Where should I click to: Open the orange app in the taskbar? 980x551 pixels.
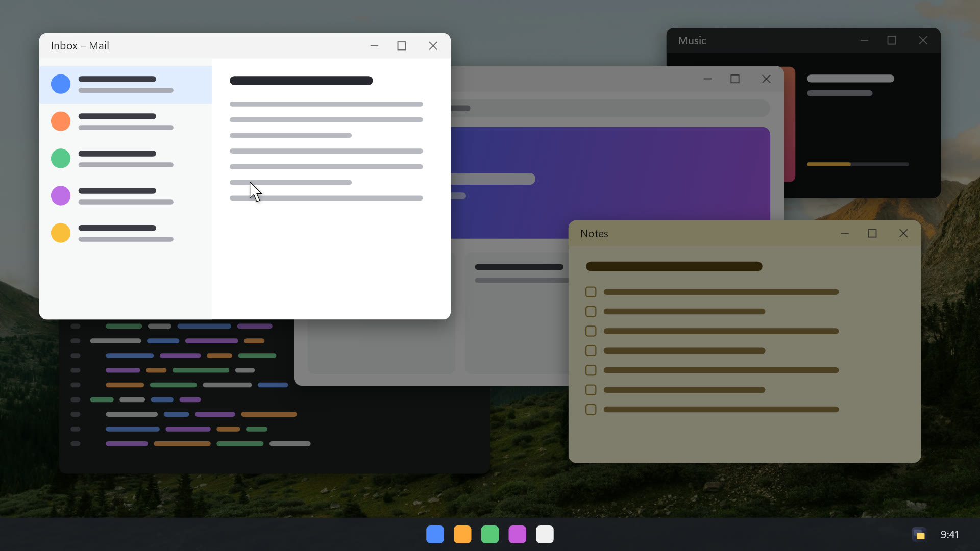coord(462,534)
